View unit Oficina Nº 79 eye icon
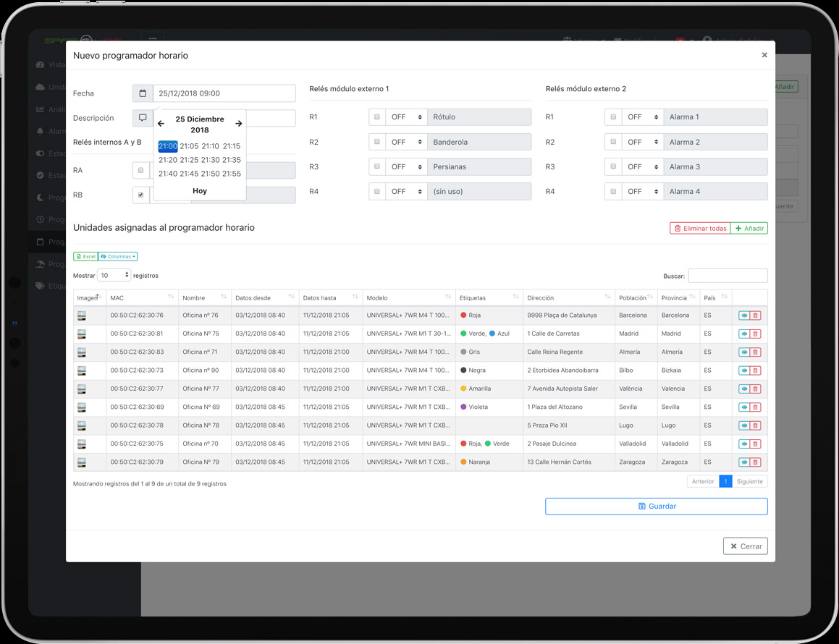The image size is (839, 644). click(743, 462)
